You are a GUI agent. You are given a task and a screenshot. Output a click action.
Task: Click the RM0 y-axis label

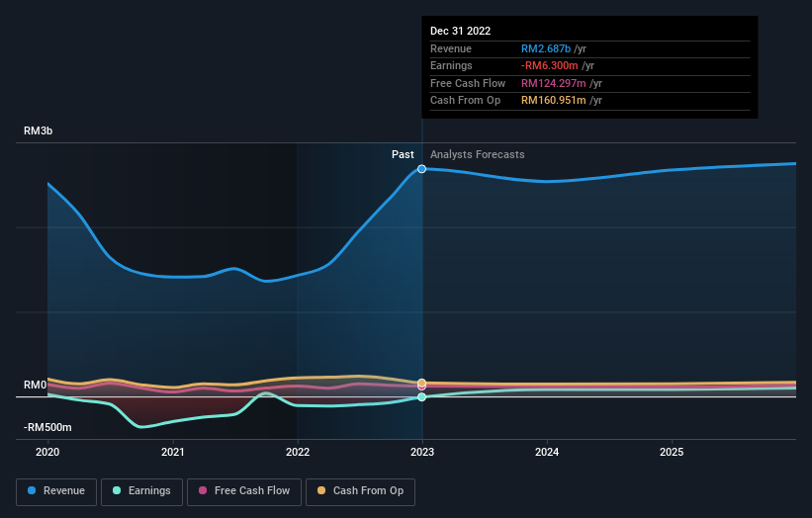pos(35,385)
